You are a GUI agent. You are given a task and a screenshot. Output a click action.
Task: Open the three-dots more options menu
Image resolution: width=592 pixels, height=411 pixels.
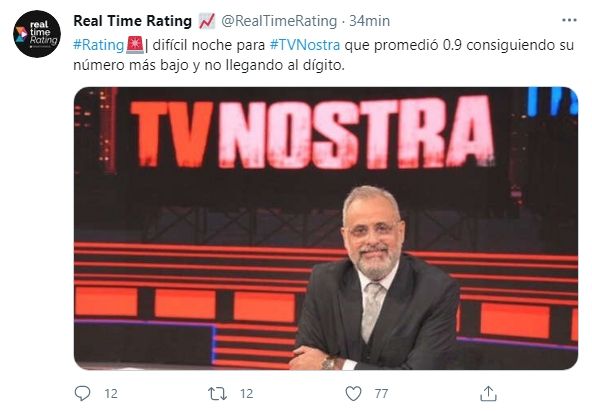(x=569, y=20)
